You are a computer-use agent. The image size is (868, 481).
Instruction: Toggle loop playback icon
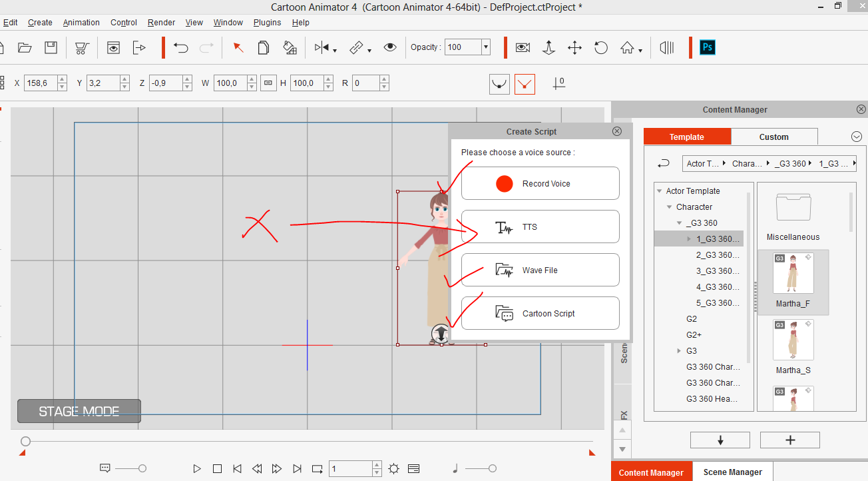317,469
